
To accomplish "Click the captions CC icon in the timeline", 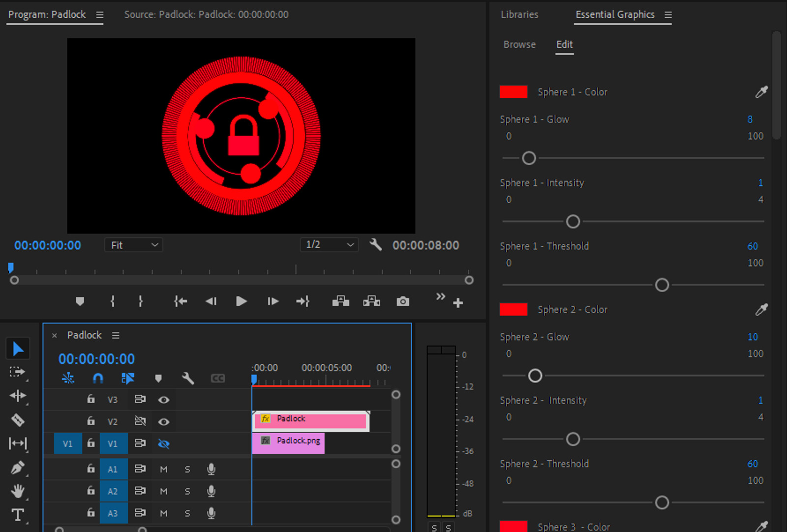I will pyautogui.click(x=217, y=378).
